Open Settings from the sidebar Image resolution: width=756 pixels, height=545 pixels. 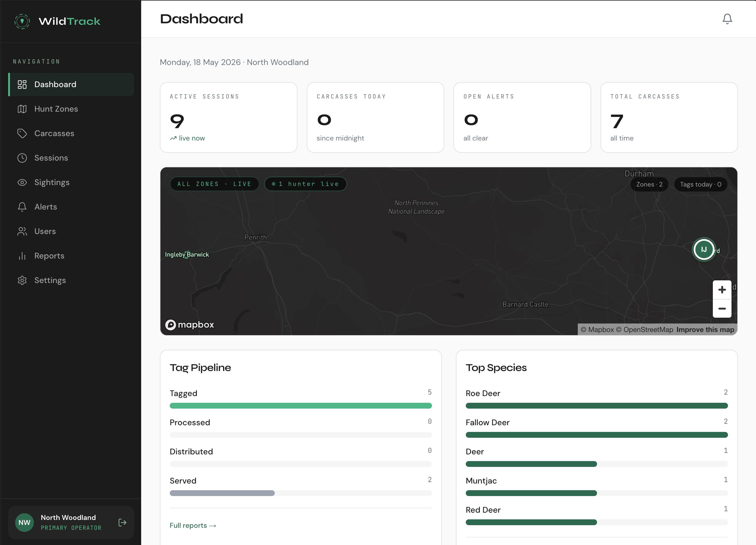coord(71,280)
